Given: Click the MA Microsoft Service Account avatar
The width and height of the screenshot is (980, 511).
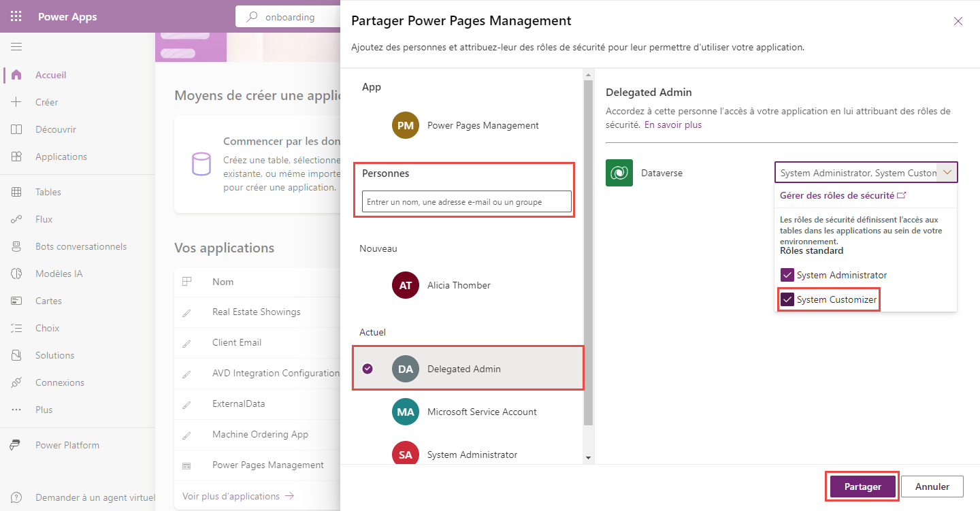Looking at the screenshot, I should (406, 412).
